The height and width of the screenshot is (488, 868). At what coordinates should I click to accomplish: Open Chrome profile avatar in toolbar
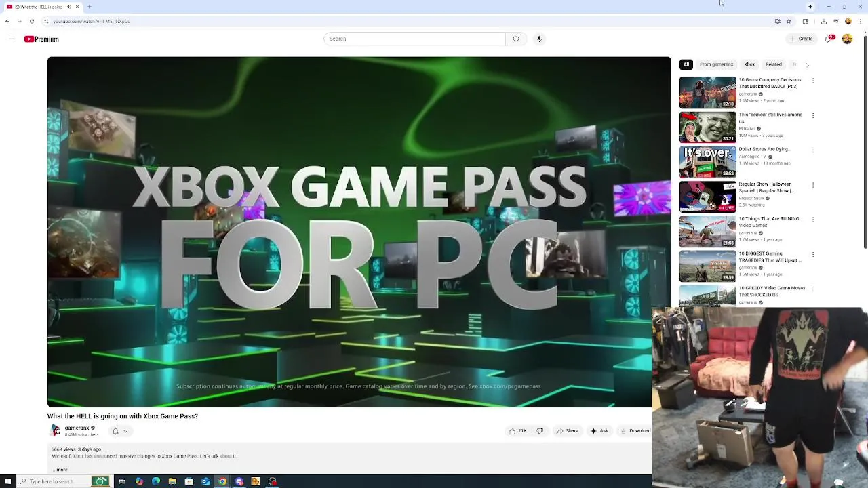848,21
